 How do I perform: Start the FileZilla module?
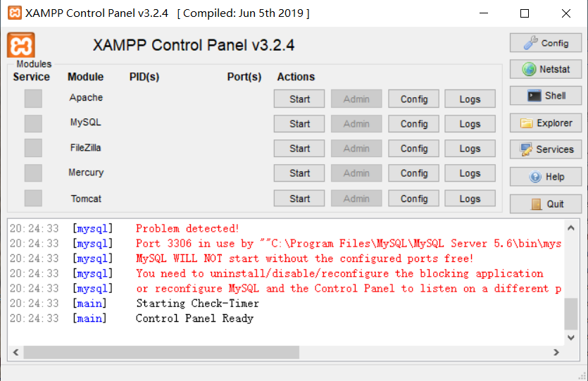pyautogui.click(x=299, y=149)
